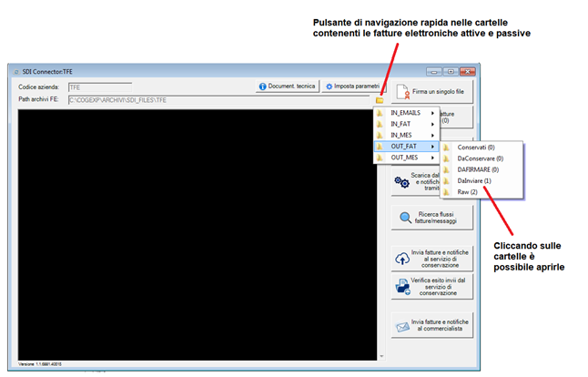Click the Imposta parametri button

tap(353, 87)
